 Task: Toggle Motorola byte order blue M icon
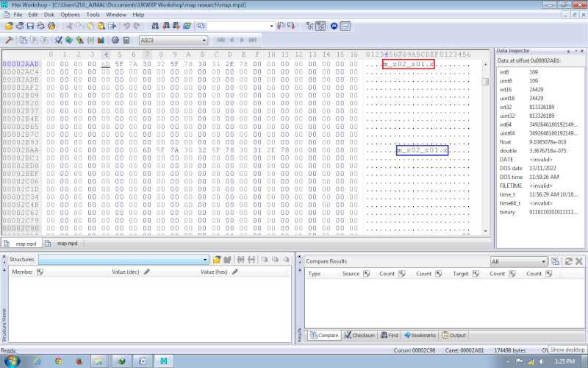(x=334, y=26)
